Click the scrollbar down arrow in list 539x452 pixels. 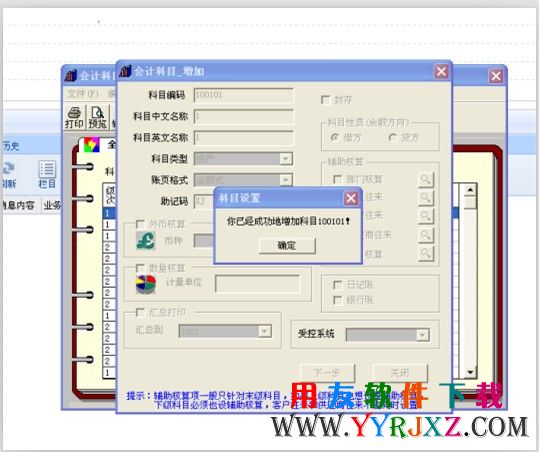click(470, 372)
